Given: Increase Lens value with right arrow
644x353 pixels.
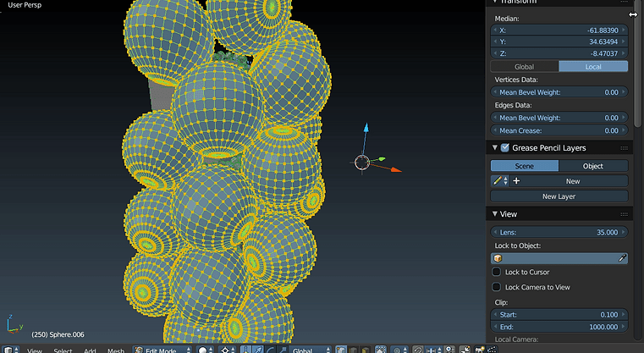Looking at the screenshot, I should (624, 232).
